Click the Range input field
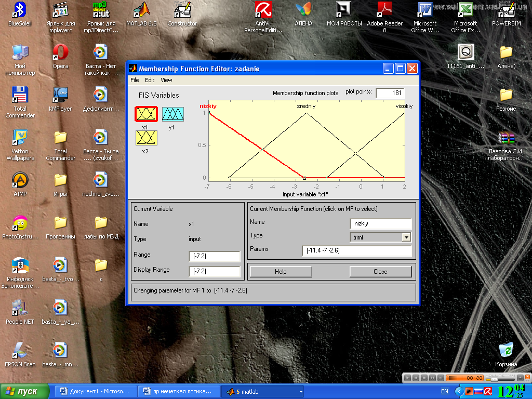The height and width of the screenshot is (399, 532). (215, 256)
